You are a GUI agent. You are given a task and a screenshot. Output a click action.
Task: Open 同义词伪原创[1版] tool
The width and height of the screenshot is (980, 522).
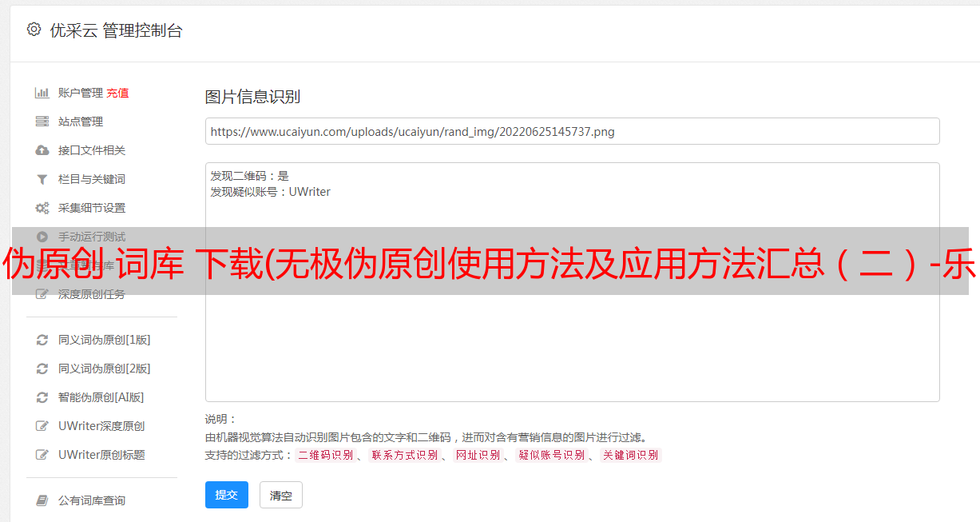point(105,340)
